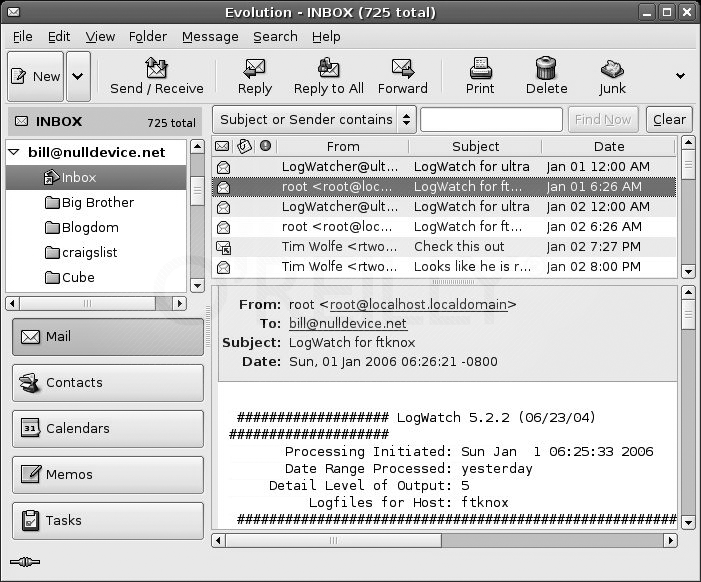Select the Inbox folder in tree

(x=96, y=177)
